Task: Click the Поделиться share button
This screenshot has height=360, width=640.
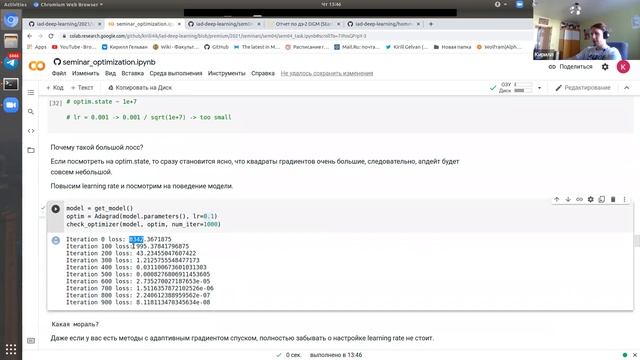Action: 570,67
